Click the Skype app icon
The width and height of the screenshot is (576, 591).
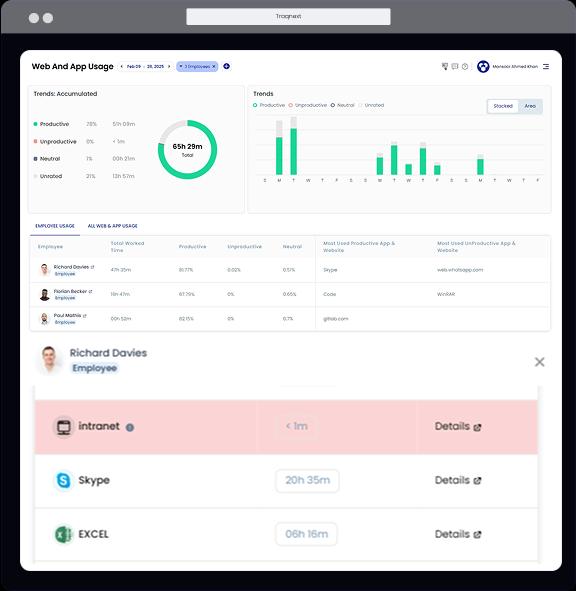point(63,480)
